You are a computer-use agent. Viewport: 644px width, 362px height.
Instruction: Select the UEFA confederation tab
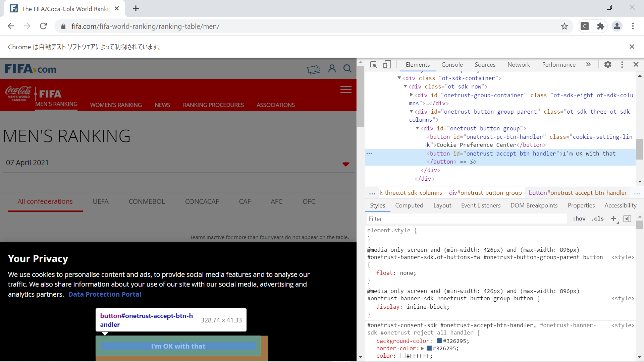coord(100,201)
